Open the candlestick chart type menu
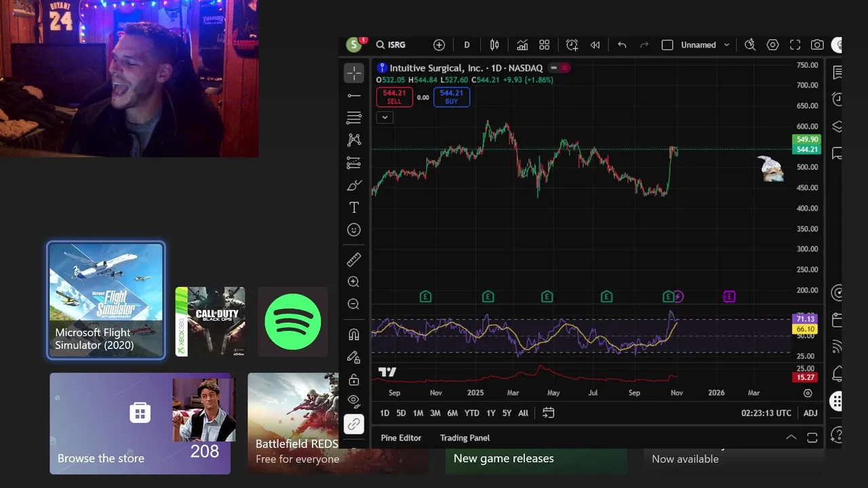The height and width of the screenshot is (488, 868). click(x=494, y=45)
